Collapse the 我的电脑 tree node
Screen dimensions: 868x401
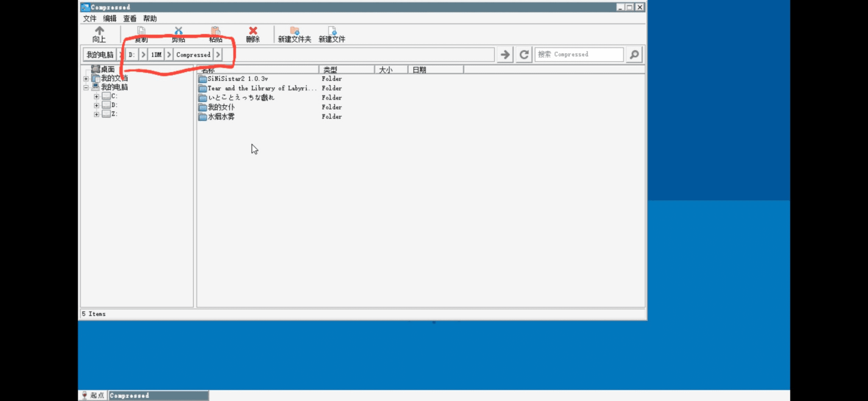coord(86,87)
